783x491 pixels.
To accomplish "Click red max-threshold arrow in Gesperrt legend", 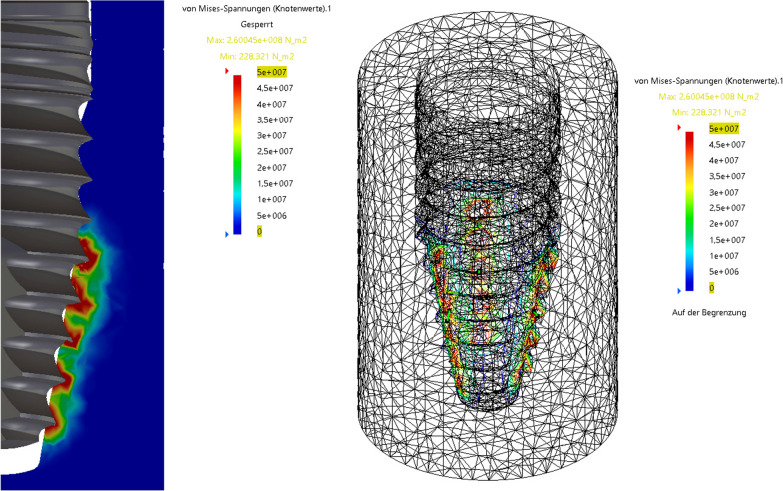I will tap(227, 71).
